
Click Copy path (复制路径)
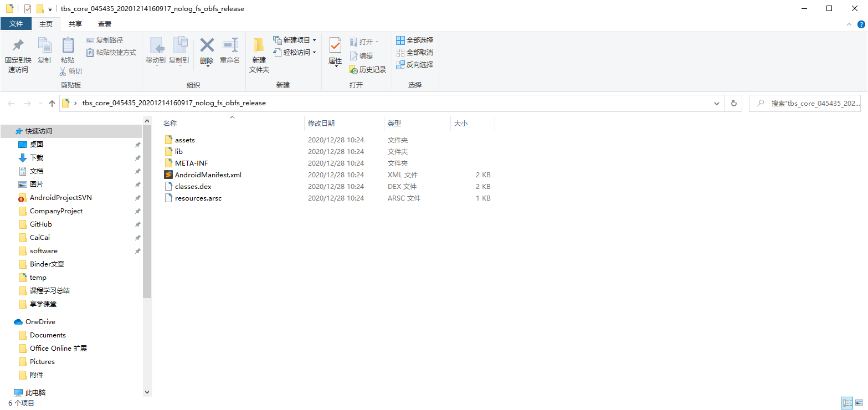[105, 40]
